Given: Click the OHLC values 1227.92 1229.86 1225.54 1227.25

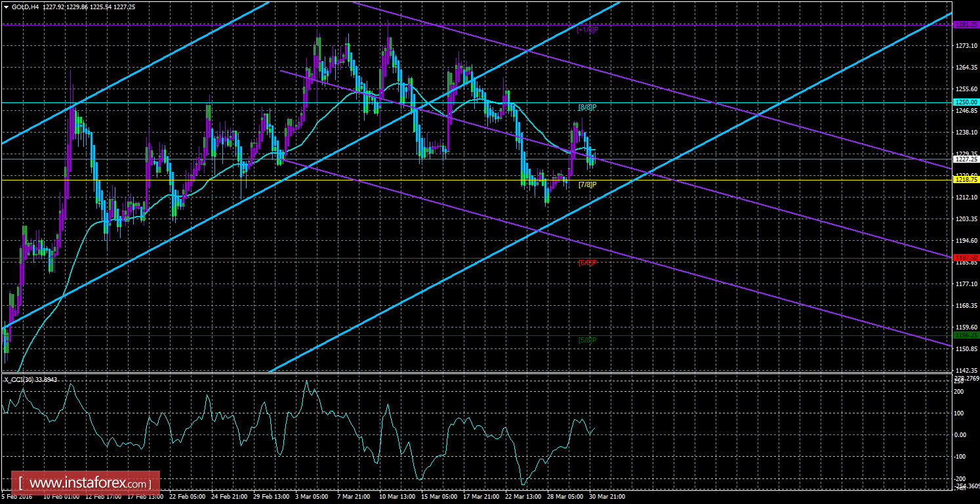Looking at the screenshot, I should (90, 7).
